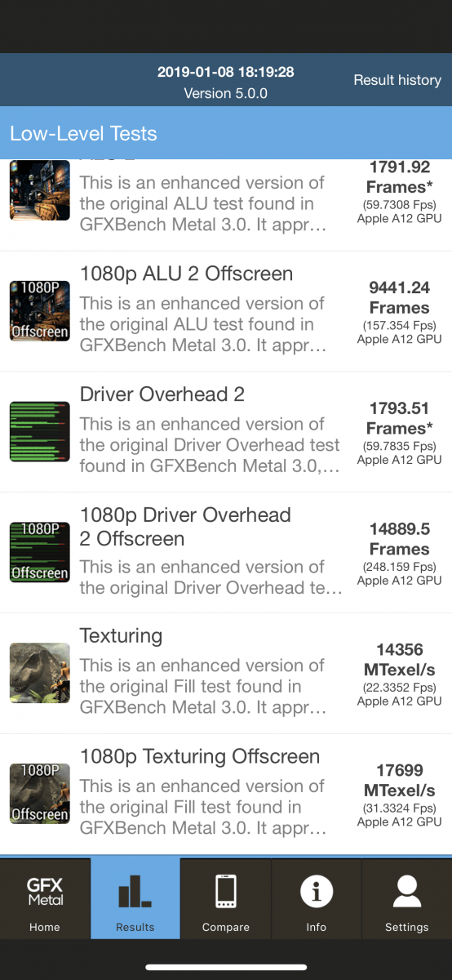Image resolution: width=452 pixels, height=980 pixels.
Task: Tap the Texturing dinosaur thumbnail
Action: (x=40, y=673)
